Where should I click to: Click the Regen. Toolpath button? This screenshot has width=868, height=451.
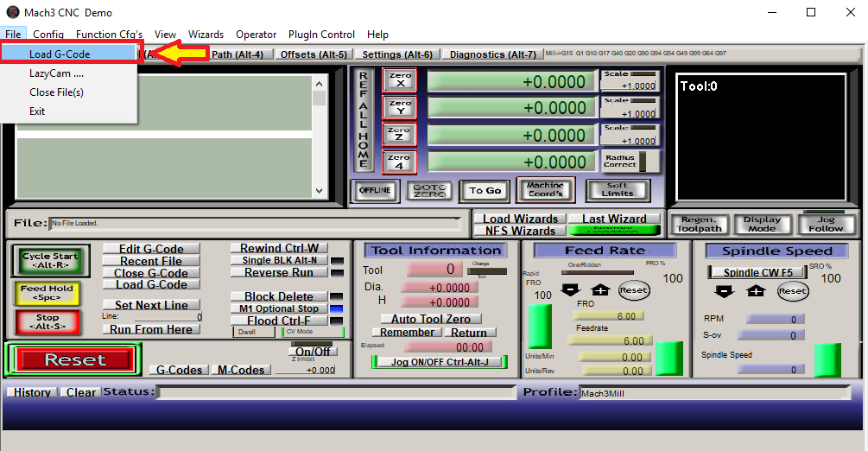(x=700, y=224)
